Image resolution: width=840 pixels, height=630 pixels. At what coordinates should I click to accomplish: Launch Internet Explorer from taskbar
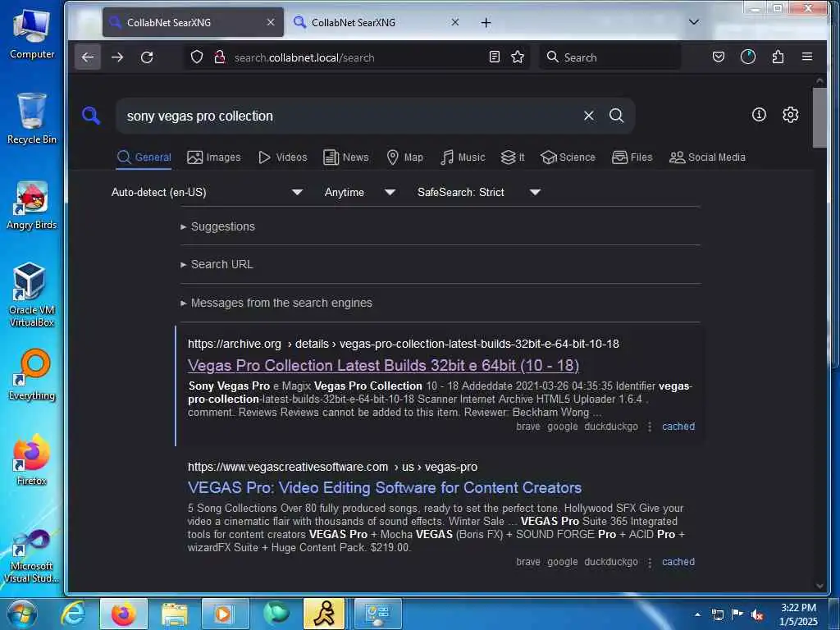[x=73, y=614]
